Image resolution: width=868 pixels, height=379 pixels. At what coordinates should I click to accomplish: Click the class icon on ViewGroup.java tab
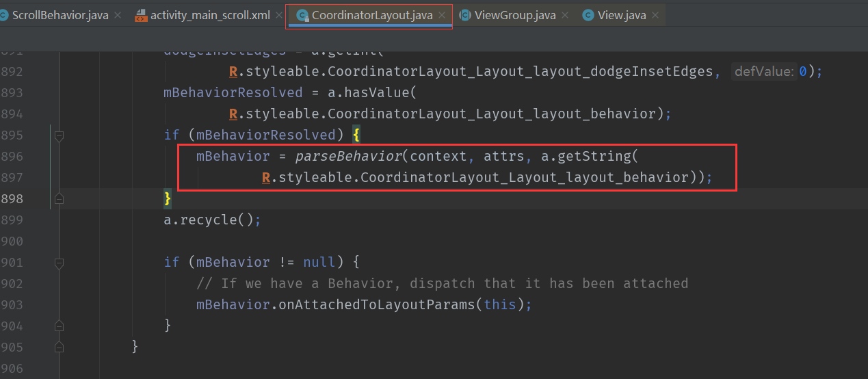point(464,15)
